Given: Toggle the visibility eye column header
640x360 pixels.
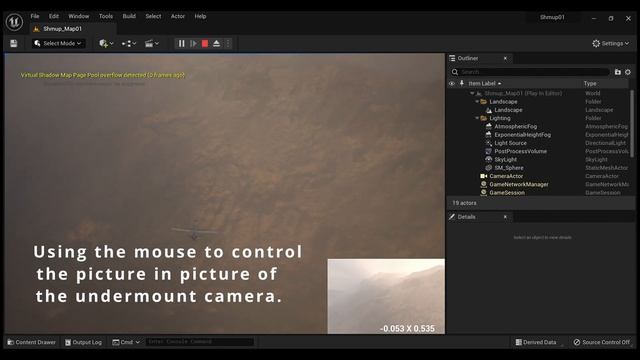Looking at the screenshot, I should (x=452, y=83).
